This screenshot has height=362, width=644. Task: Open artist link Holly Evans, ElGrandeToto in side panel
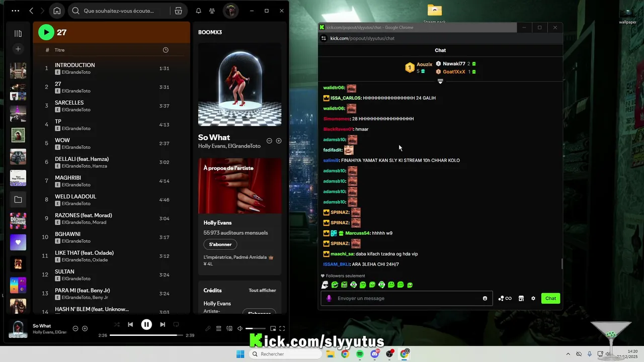coord(229,146)
